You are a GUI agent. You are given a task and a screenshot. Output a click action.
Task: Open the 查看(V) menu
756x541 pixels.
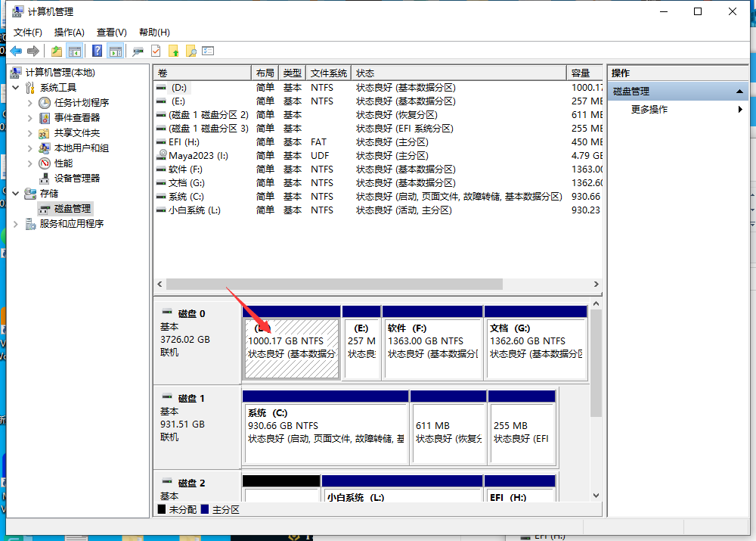[x=111, y=33]
